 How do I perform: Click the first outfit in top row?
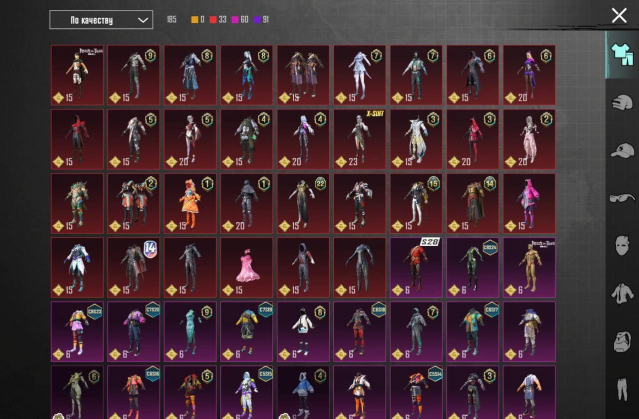(x=77, y=74)
